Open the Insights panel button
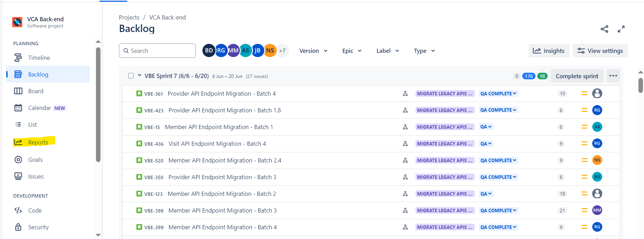 tap(549, 51)
